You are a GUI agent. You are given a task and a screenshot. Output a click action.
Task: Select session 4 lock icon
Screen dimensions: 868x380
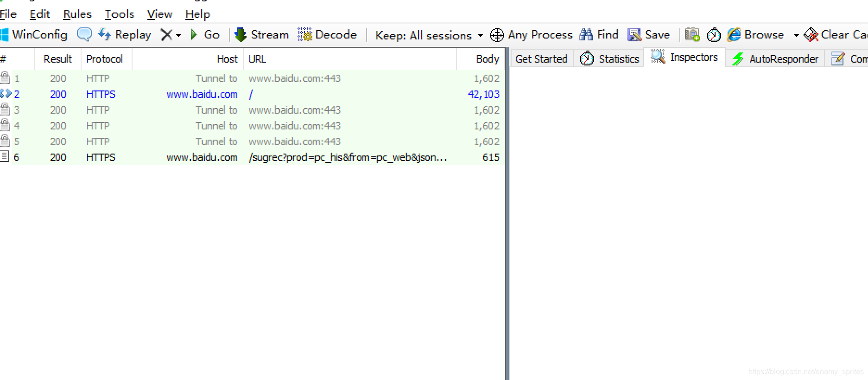[x=5, y=125]
